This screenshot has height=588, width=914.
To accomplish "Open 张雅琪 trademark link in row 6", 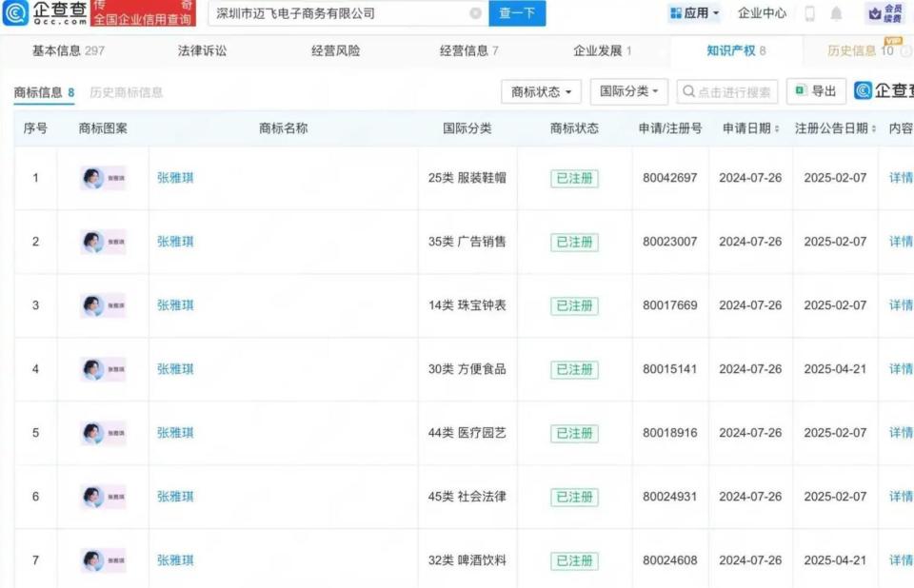I will (x=175, y=497).
